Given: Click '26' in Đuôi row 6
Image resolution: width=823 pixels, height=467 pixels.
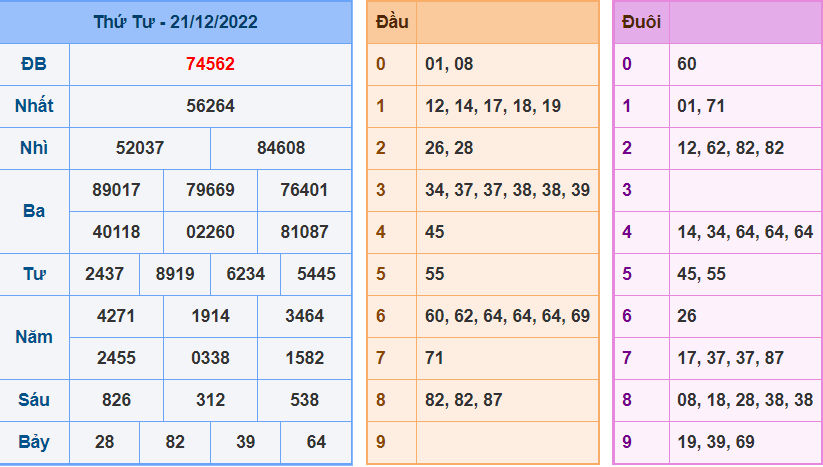Looking at the screenshot, I should tap(687, 316).
